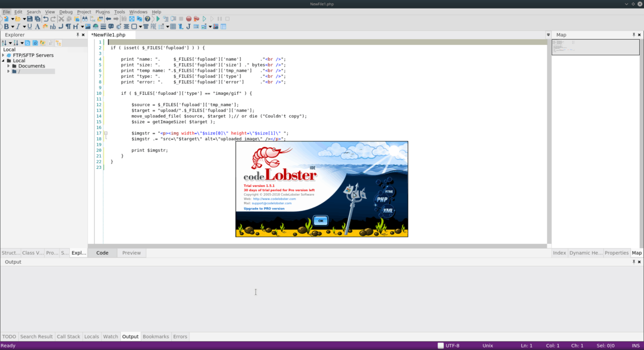Switch to the Preview tab
This screenshot has height=350, width=644.
coord(131,252)
